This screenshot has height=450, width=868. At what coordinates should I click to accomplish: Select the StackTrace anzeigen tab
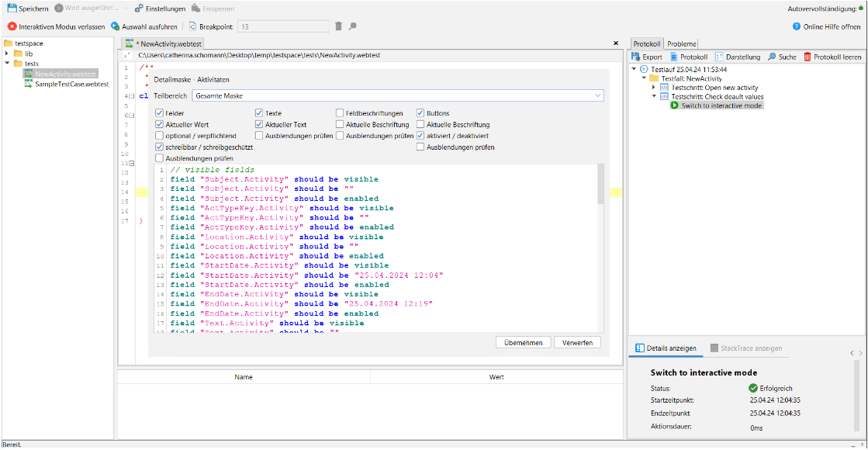tap(745, 348)
